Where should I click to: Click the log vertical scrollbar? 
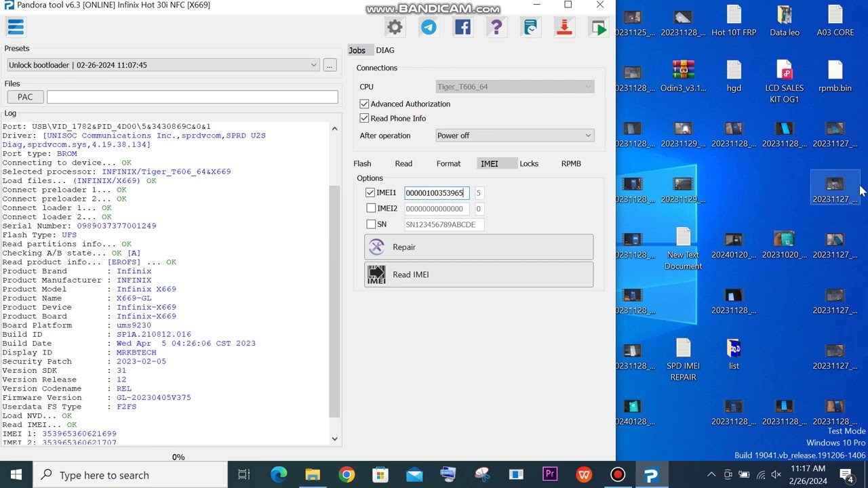[x=334, y=302]
